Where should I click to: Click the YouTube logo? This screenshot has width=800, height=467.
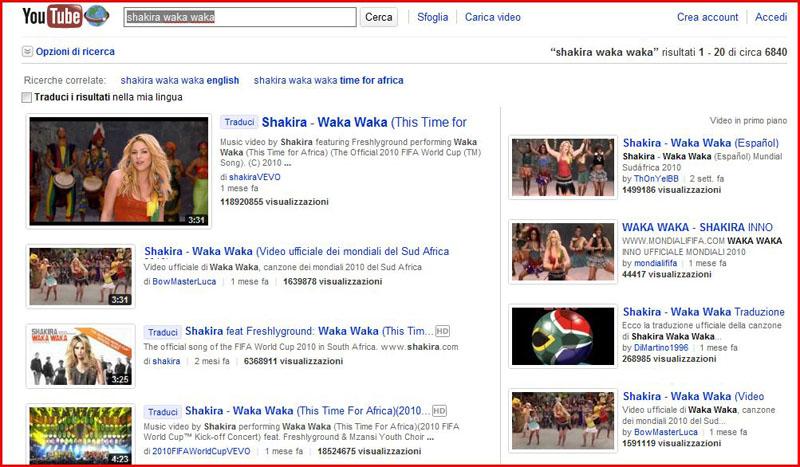coord(52,16)
